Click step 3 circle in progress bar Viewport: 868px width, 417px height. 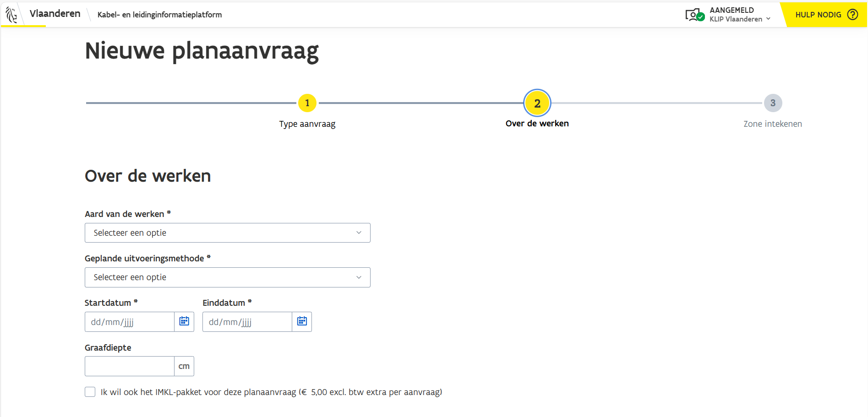click(x=772, y=103)
